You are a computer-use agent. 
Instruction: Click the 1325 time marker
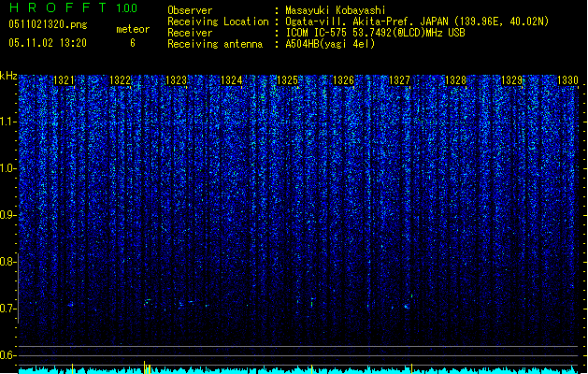[x=288, y=80]
